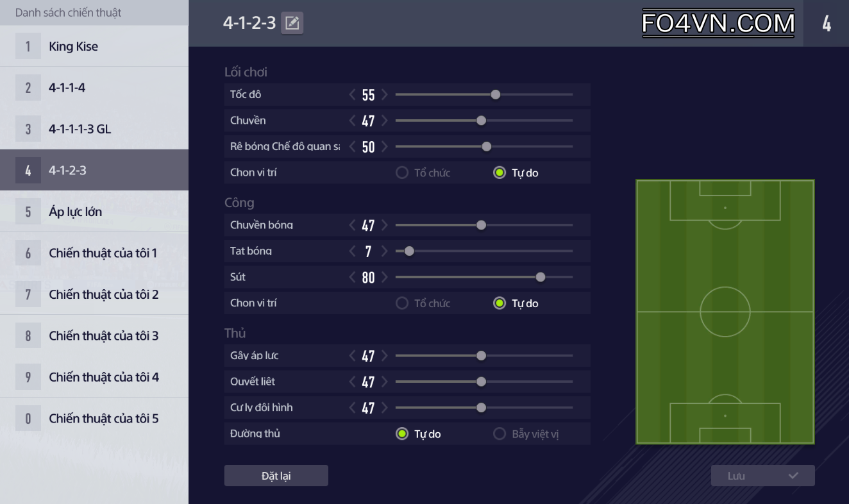Select Tổ chức under Lối chơi positioning

[x=403, y=172]
